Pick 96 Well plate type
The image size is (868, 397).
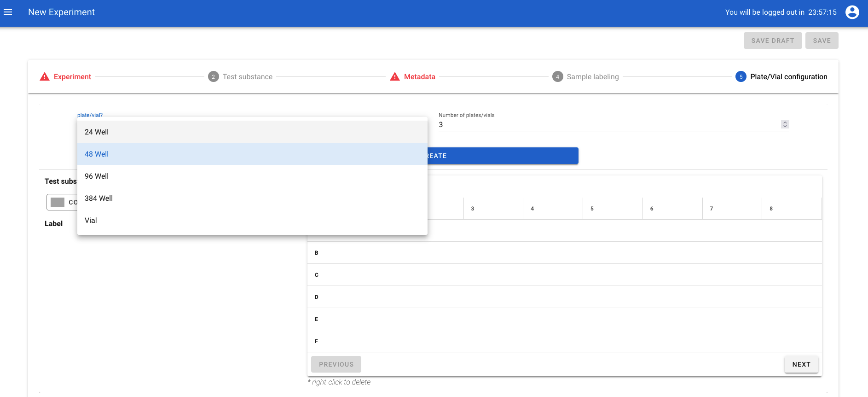tap(97, 176)
